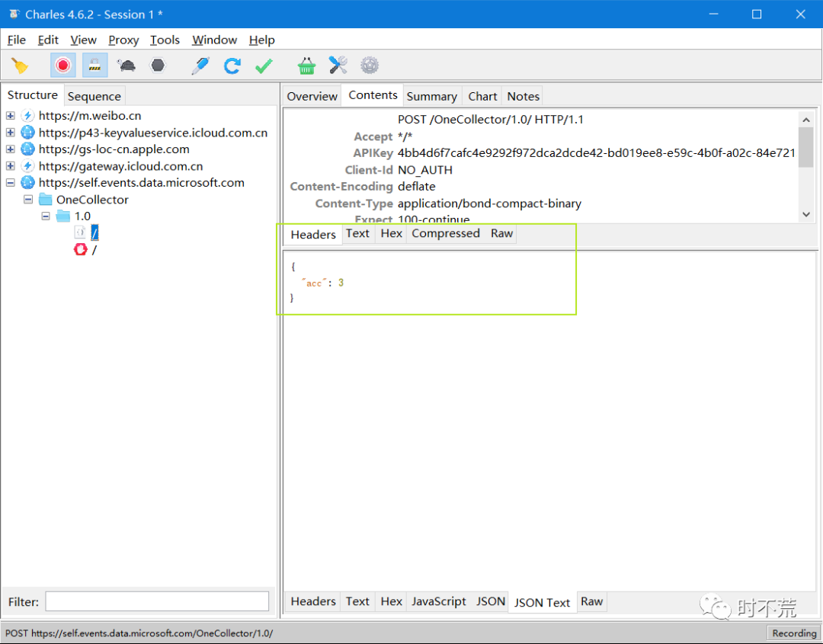Select the JSON Text tab
823x644 pixels.
pos(542,602)
